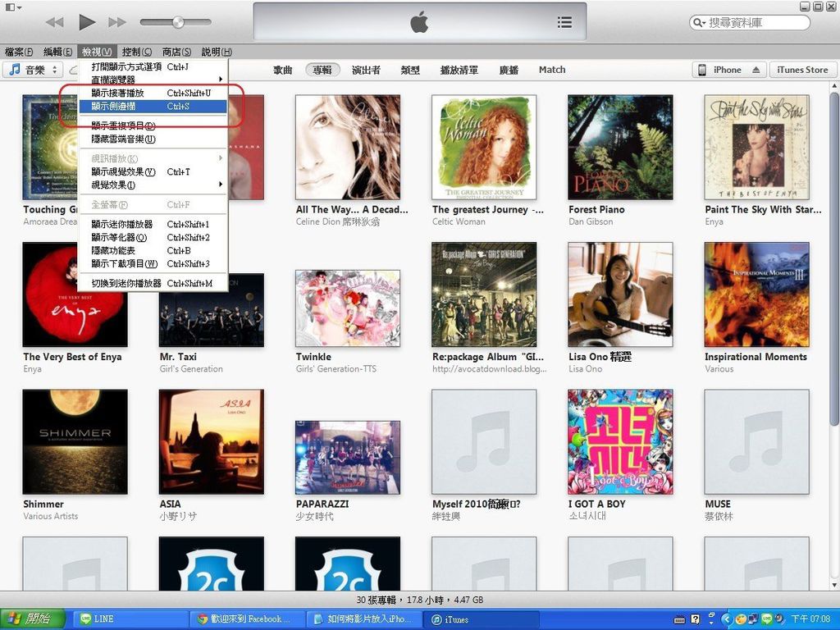Image resolution: width=840 pixels, height=630 pixels.
Task: Open the iTunes Store button
Action: (x=802, y=70)
